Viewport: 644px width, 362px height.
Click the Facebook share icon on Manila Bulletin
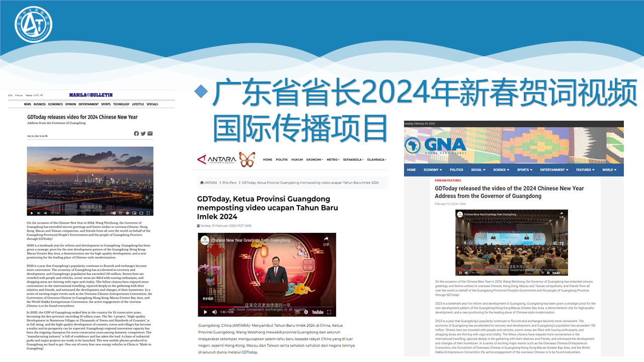(136, 133)
